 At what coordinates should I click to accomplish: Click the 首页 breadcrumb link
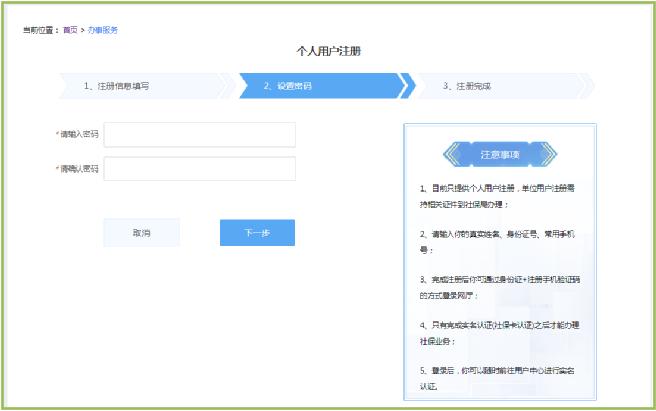[69, 30]
